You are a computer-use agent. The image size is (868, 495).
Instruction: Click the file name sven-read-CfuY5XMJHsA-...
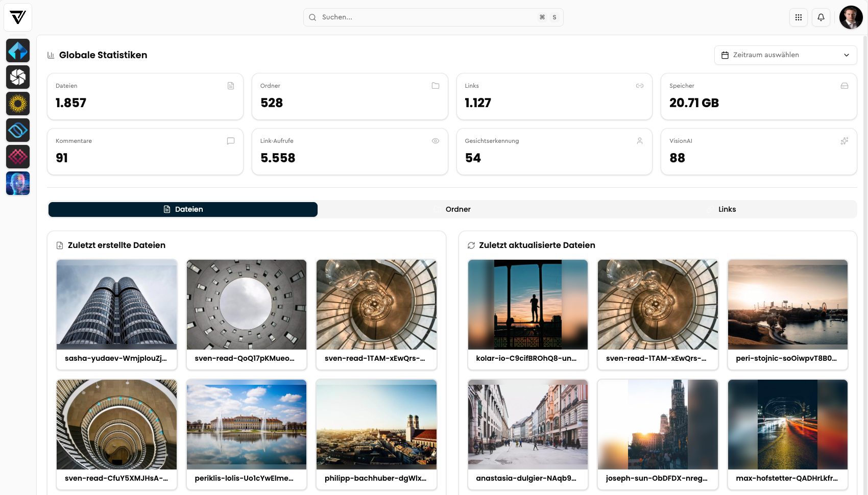(x=116, y=478)
